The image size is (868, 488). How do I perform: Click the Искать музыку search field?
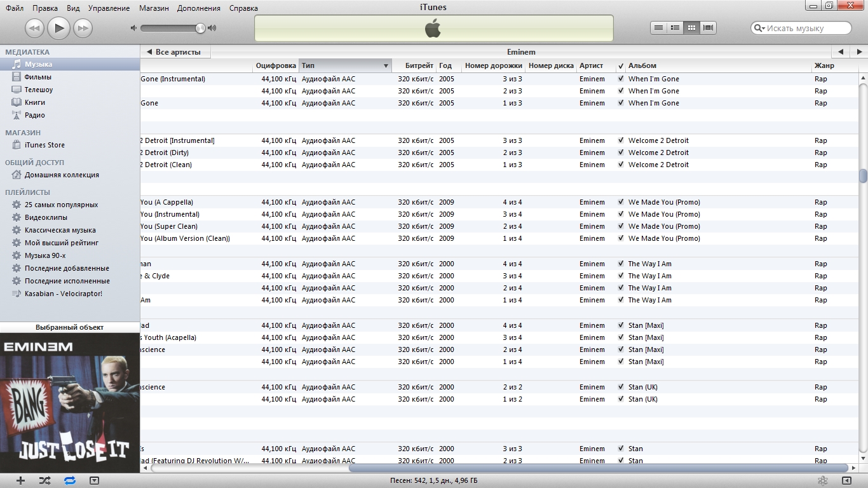click(801, 28)
